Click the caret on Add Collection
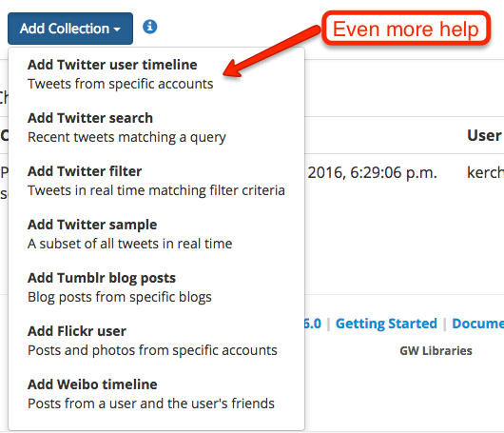This screenshot has height=433, width=504. (x=117, y=30)
